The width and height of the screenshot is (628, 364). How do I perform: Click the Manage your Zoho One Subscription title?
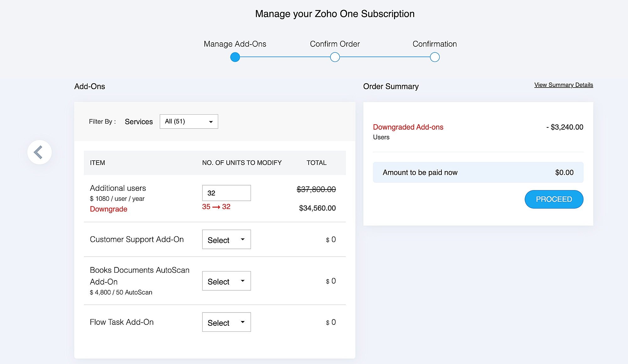click(335, 14)
